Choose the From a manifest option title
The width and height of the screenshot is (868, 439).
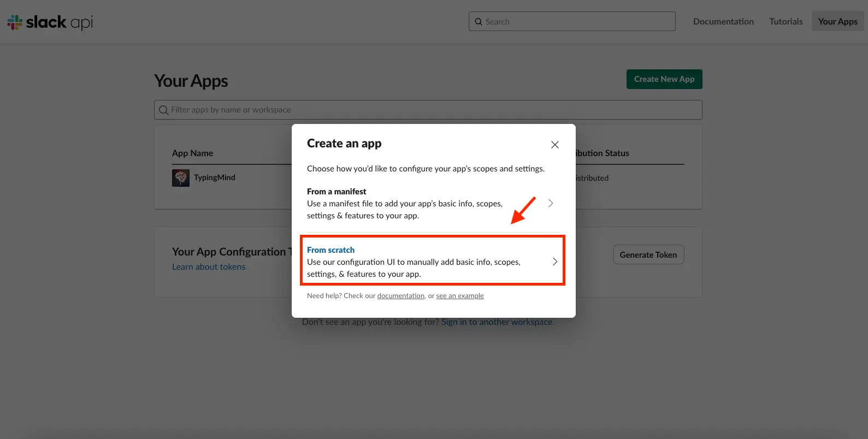pyautogui.click(x=336, y=192)
